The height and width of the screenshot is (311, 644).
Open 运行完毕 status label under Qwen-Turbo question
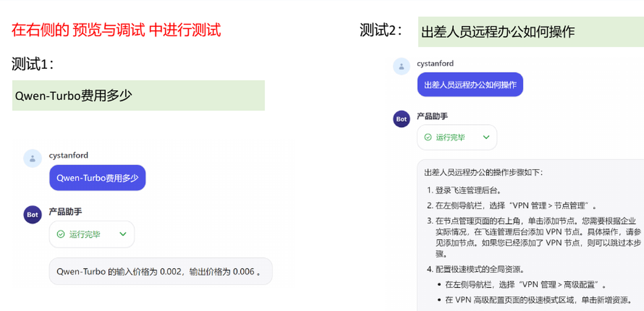tap(85, 234)
